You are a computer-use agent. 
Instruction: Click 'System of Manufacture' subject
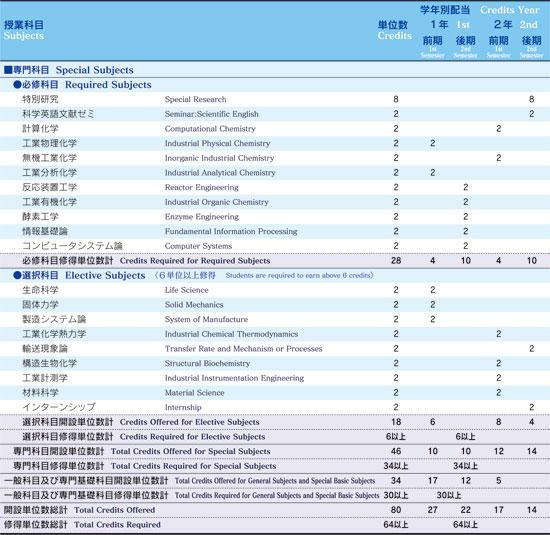[206, 320]
